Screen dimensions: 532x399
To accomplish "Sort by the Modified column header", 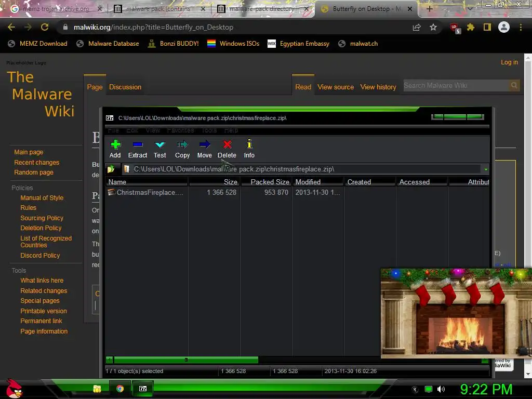I will coord(318,182).
